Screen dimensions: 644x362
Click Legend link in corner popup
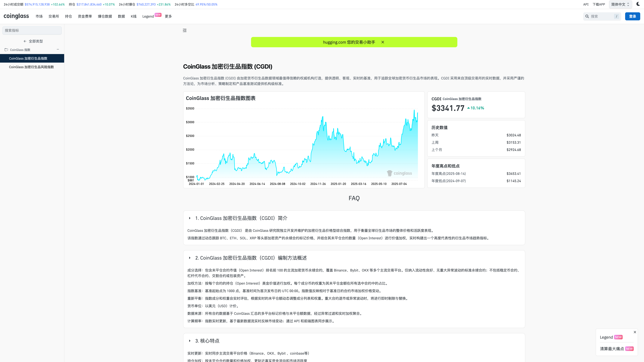pos(606,337)
